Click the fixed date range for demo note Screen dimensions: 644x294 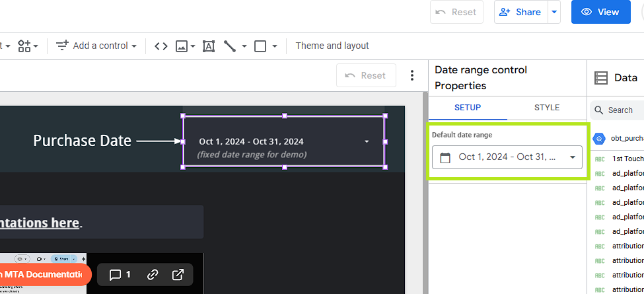(252, 155)
